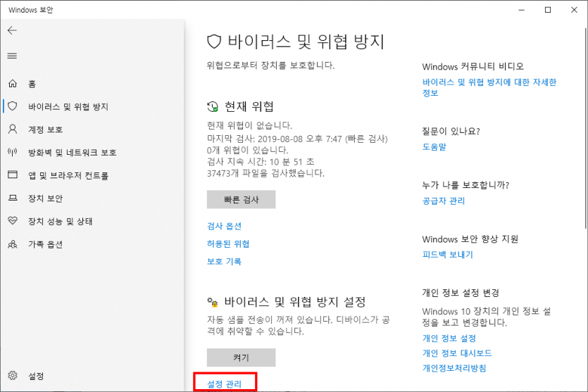Open the hamburger navigation menu

(x=12, y=56)
